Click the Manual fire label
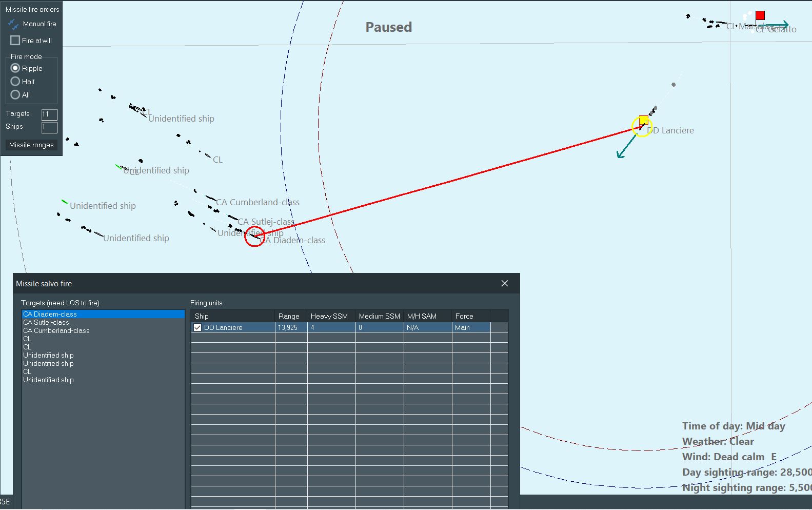The height and width of the screenshot is (510, 812). (39, 24)
